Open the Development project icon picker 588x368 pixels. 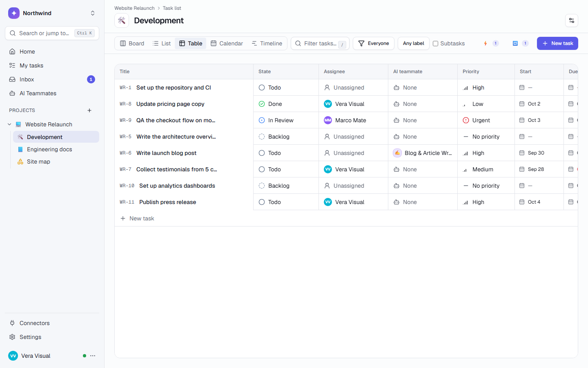[122, 20]
